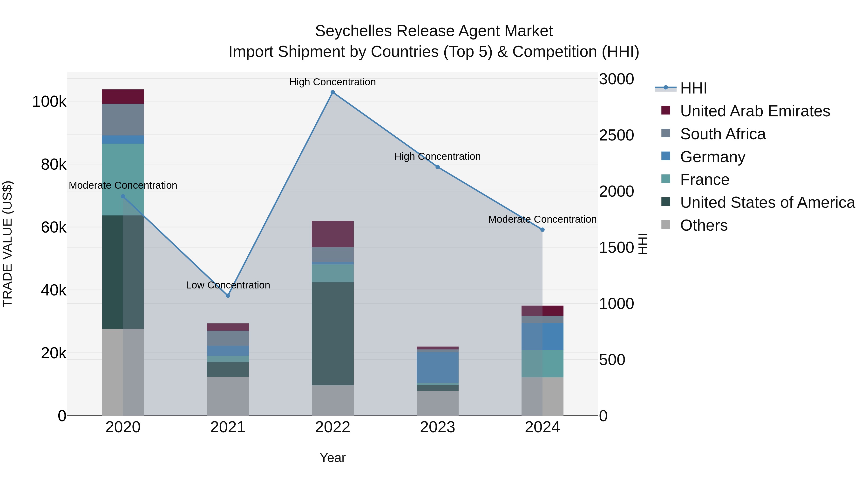This screenshot has width=868, height=488.
Task: Click the chart title 'Seychelles Release Agent Market'
Action: [434, 31]
